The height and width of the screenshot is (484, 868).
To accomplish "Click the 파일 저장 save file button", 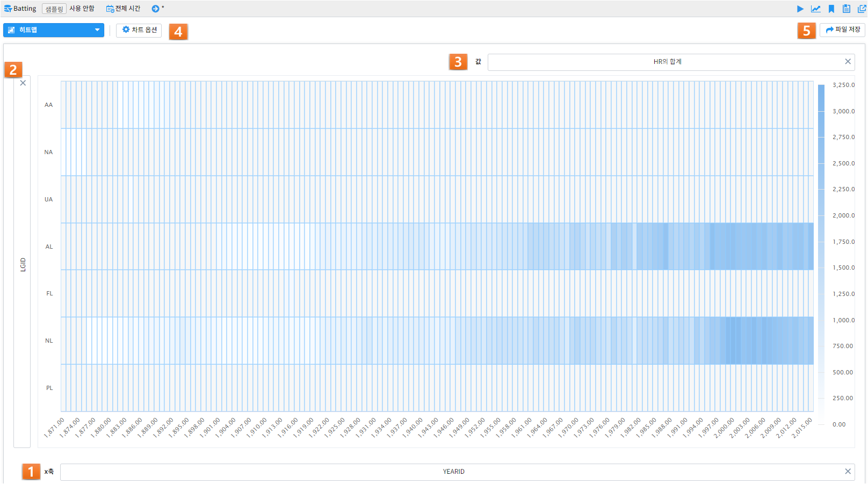I will pyautogui.click(x=843, y=30).
